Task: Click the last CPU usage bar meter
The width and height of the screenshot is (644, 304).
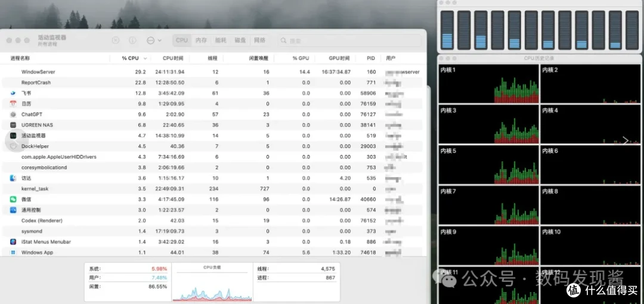Action: pyautogui.click(x=632, y=30)
